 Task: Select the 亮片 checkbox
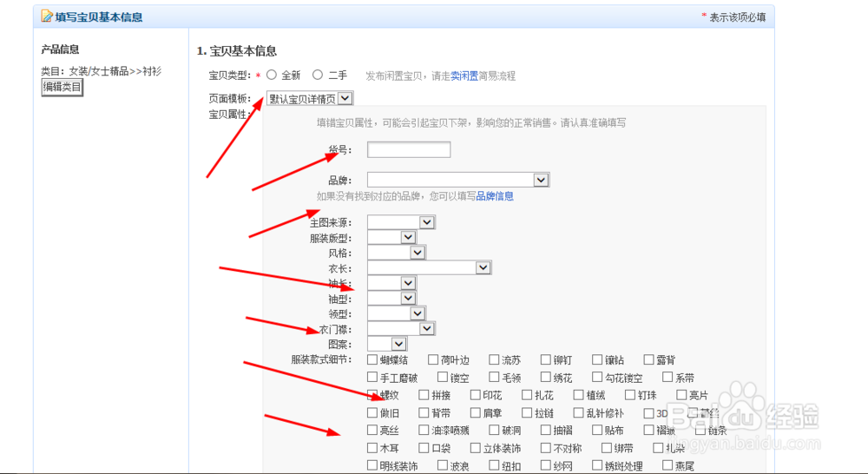coord(682,395)
